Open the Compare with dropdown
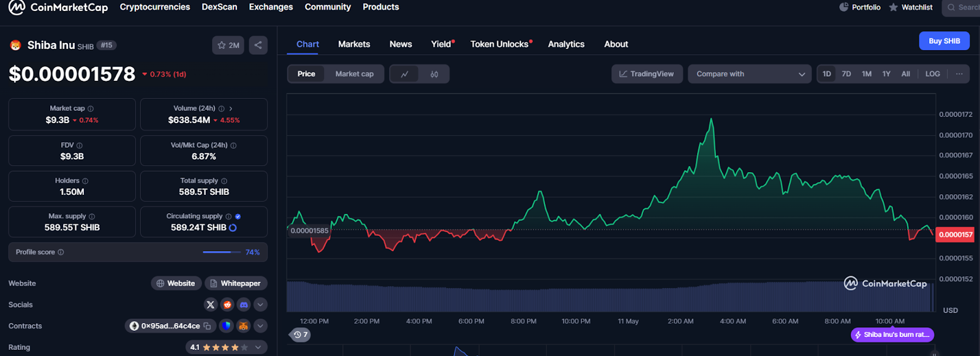 pyautogui.click(x=750, y=74)
